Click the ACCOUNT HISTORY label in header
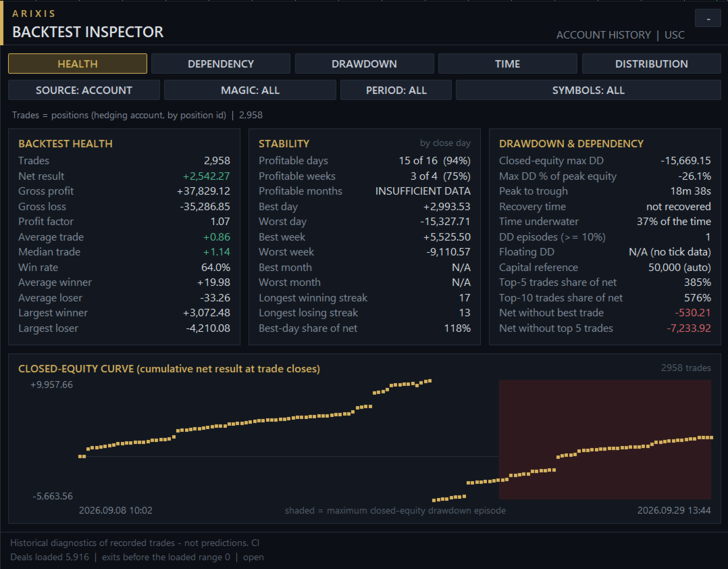 [x=604, y=35]
